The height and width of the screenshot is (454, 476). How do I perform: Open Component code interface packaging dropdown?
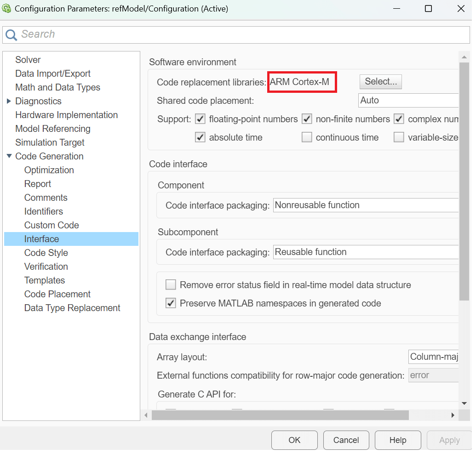coord(366,205)
